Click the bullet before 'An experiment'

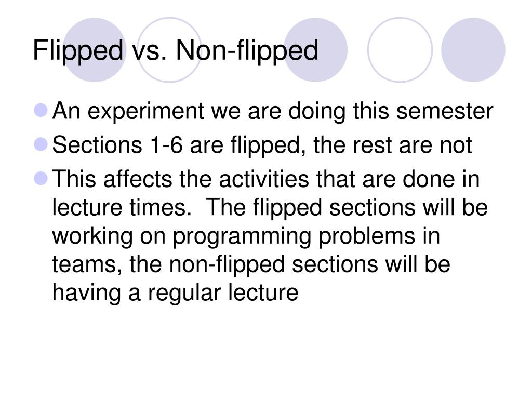[x=41, y=110]
